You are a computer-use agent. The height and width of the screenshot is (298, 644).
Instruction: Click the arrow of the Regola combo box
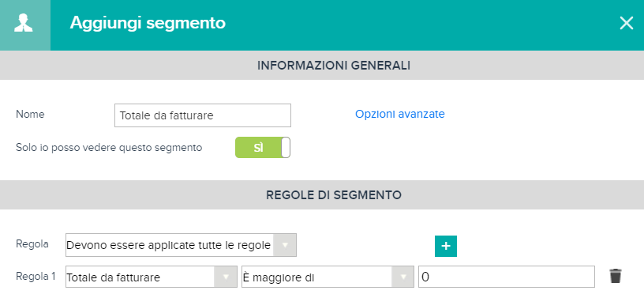(284, 245)
